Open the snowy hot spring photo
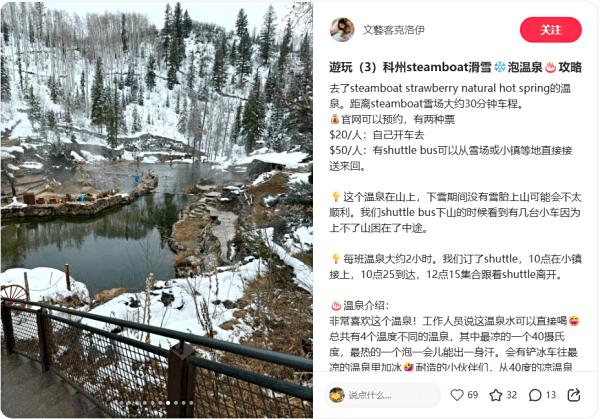 [157, 209]
